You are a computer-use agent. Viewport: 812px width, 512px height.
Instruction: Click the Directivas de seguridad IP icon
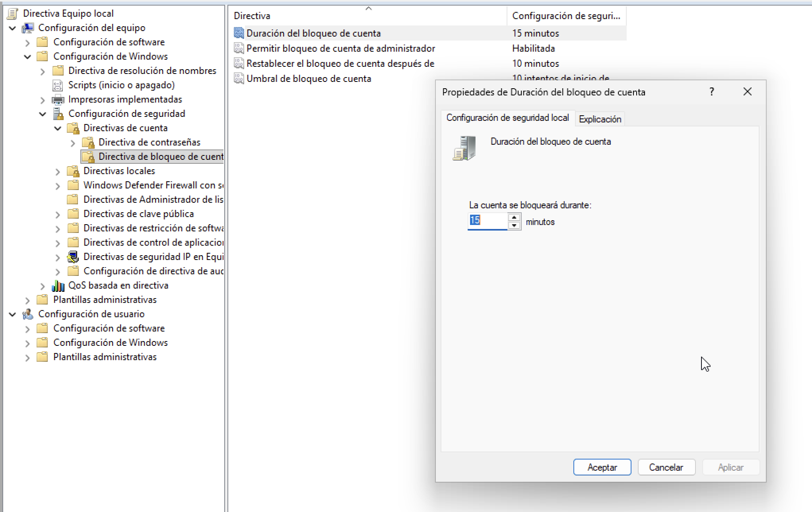(x=73, y=257)
